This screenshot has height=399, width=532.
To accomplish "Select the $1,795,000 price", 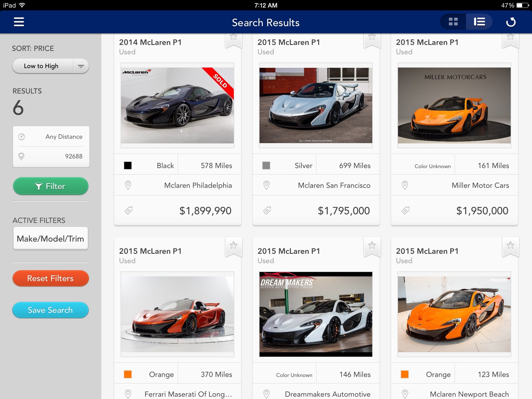I will pos(344,211).
